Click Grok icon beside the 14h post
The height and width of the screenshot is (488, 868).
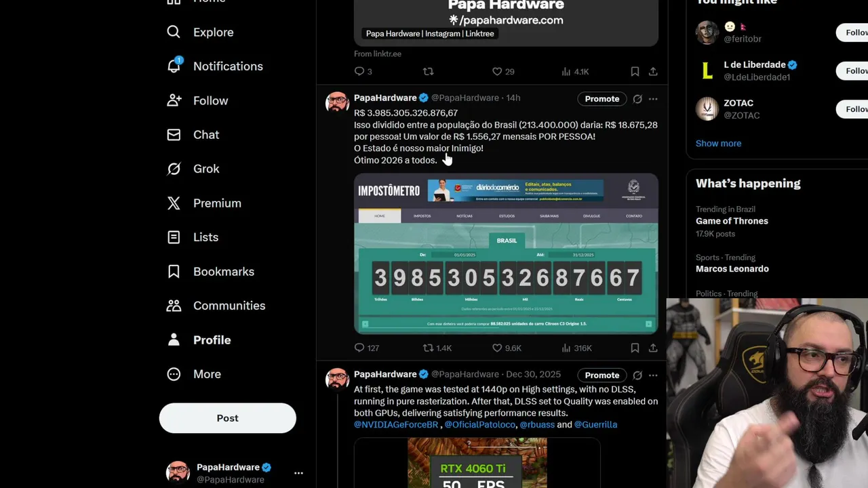[637, 99]
